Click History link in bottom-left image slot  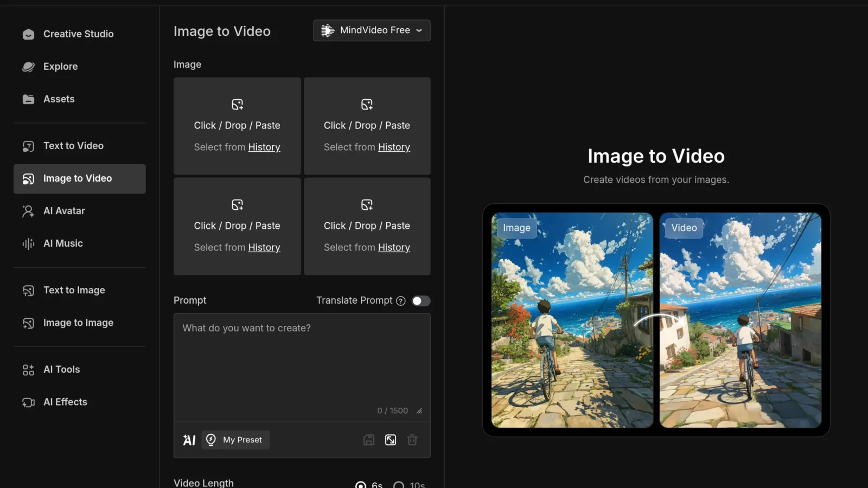(x=264, y=248)
